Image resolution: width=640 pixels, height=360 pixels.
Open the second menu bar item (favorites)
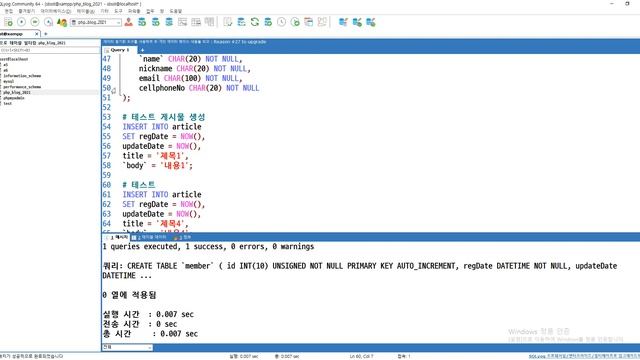pyautogui.click(x=27, y=11)
